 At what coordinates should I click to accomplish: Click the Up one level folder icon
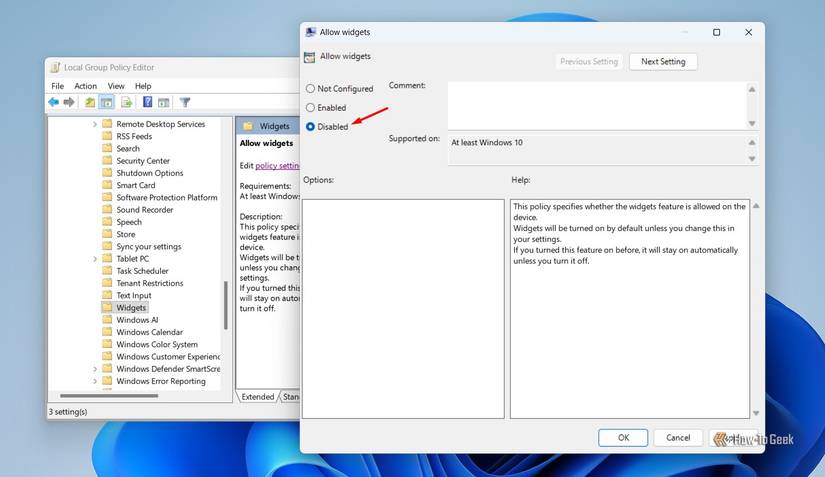click(90, 102)
